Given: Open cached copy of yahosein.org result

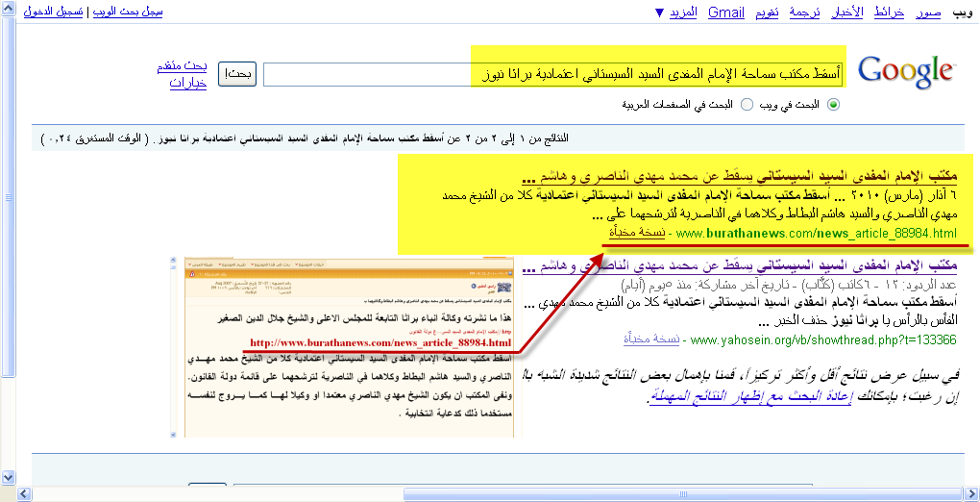Looking at the screenshot, I should click(651, 339).
